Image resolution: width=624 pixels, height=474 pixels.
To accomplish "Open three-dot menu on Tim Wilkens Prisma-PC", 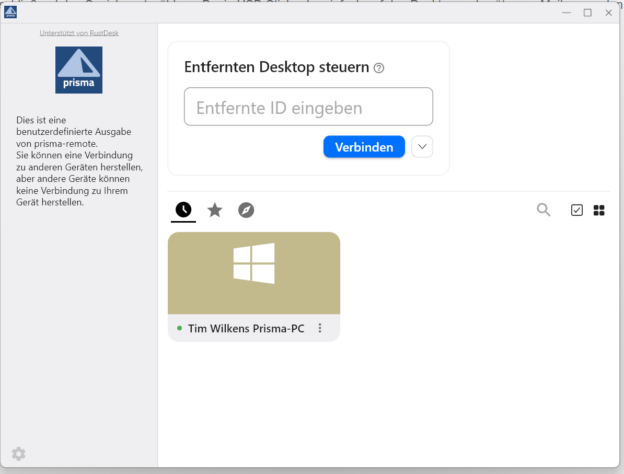I will click(x=320, y=328).
